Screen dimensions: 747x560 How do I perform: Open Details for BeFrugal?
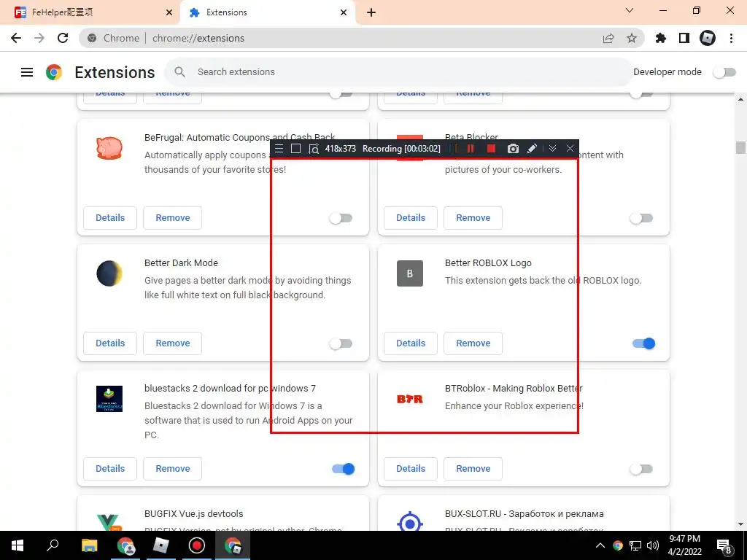(110, 217)
